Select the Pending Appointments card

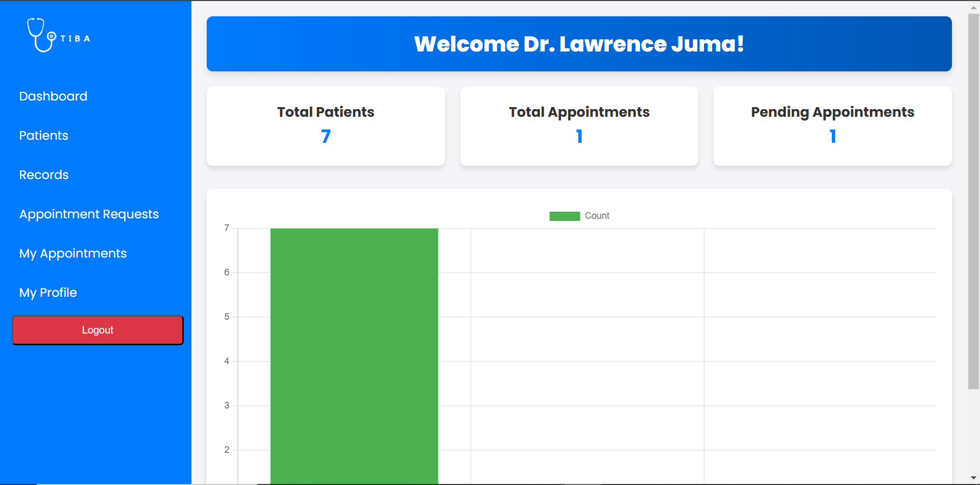832,126
